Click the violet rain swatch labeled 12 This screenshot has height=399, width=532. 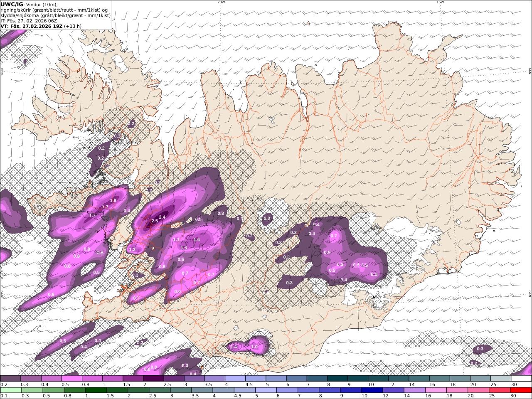click(393, 390)
